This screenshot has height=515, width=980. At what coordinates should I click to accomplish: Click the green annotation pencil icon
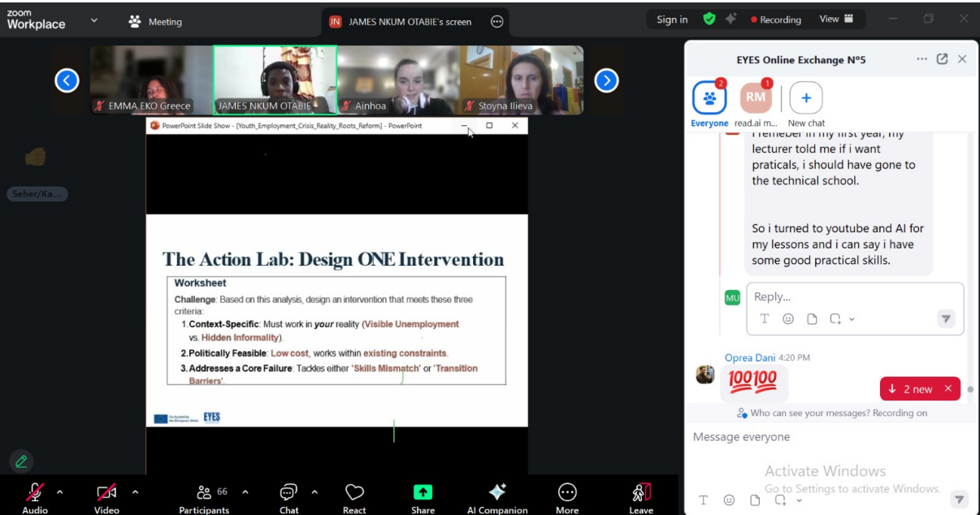pyautogui.click(x=21, y=461)
